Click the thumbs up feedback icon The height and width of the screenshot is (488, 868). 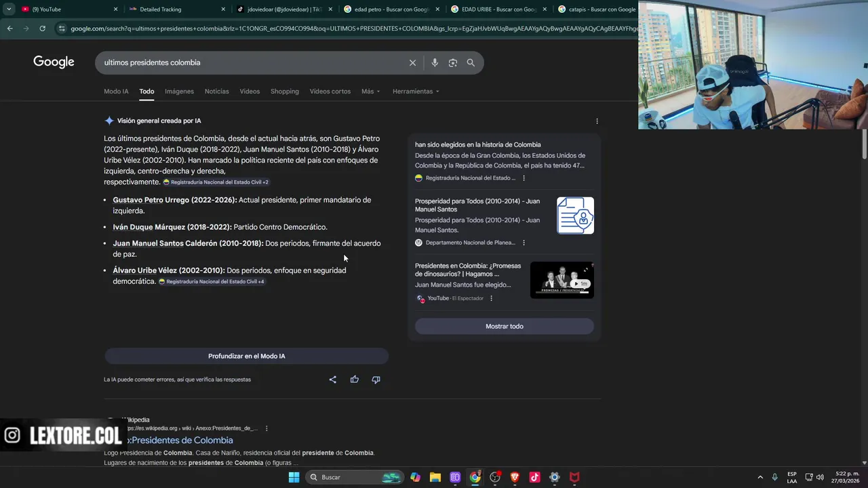point(354,380)
